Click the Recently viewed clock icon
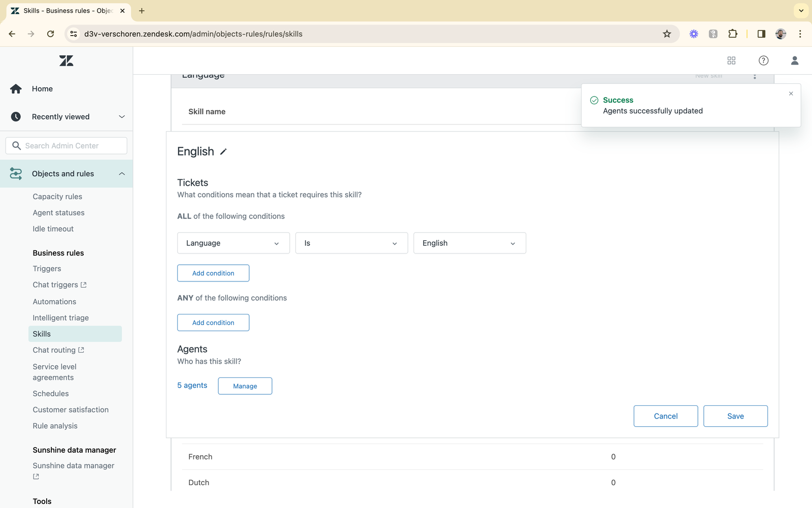This screenshot has height=508, width=812. point(16,116)
